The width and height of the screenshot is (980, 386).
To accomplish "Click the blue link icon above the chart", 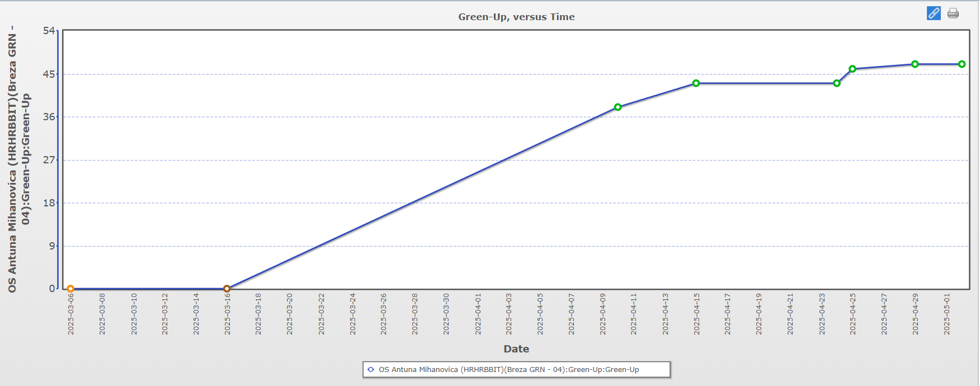I will tap(934, 13).
